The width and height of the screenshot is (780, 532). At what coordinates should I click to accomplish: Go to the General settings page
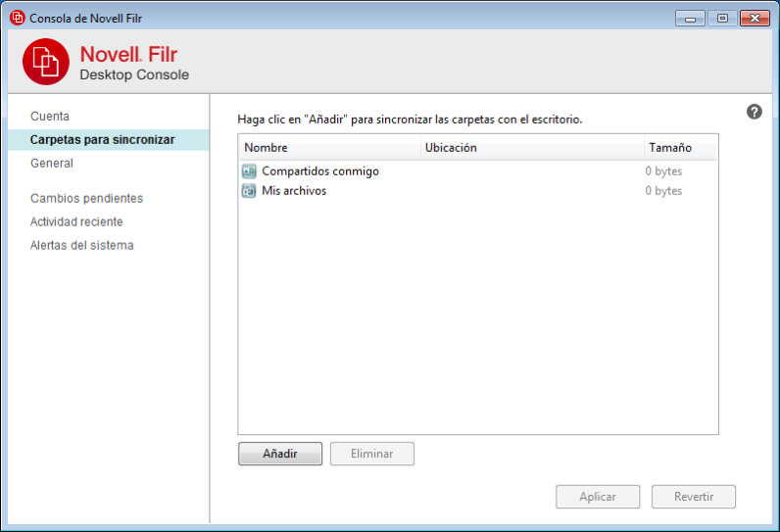coord(52,164)
